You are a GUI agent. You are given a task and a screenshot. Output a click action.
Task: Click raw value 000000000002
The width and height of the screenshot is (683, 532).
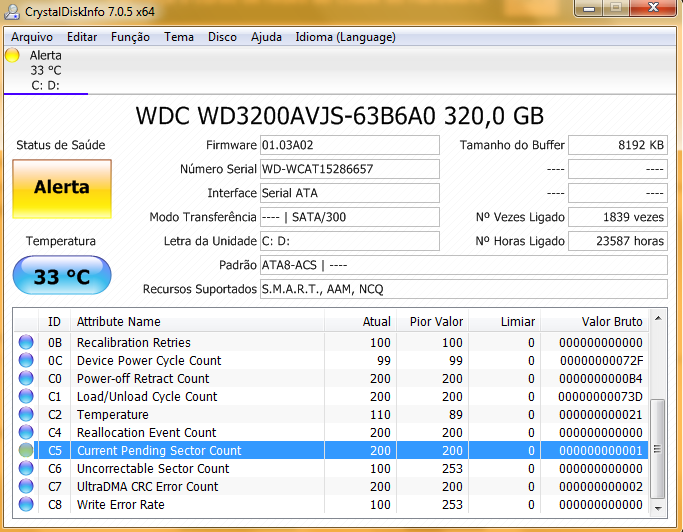[601, 486]
